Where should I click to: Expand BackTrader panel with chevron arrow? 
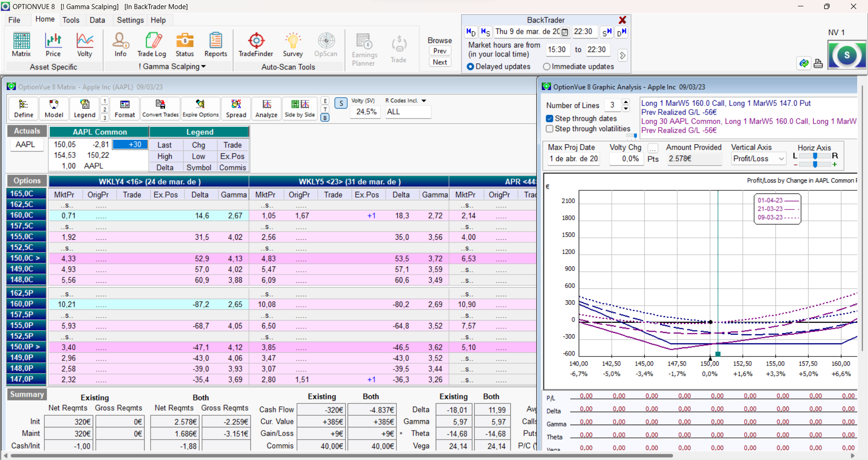pyautogui.click(x=623, y=55)
